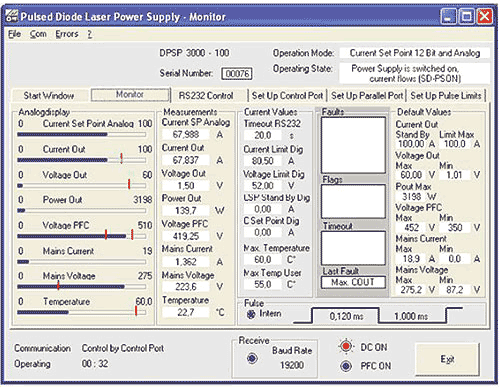The width and height of the screenshot is (500, 388).
Task: Select the Monitor tab
Action: pyautogui.click(x=130, y=95)
